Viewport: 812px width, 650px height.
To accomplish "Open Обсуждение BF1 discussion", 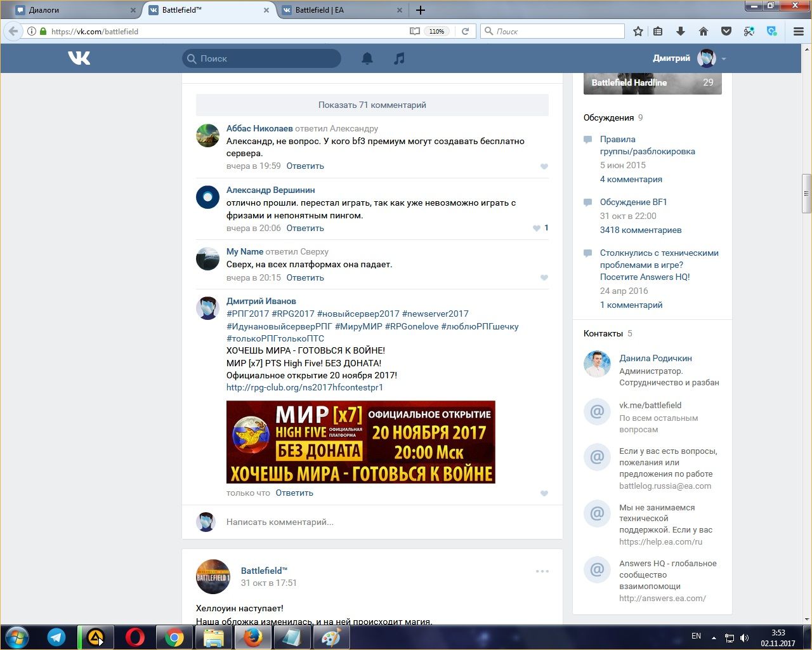I will tap(633, 202).
